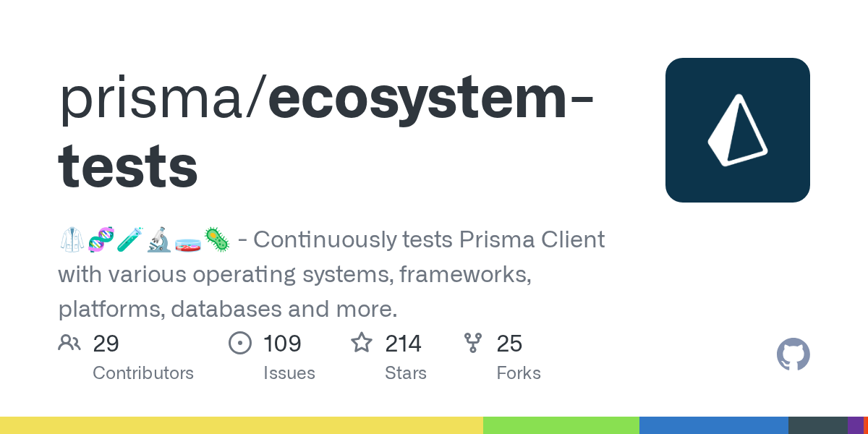Click the star icon
The width and height of the screenshot is (868, 434).
[x=362, y=343]
